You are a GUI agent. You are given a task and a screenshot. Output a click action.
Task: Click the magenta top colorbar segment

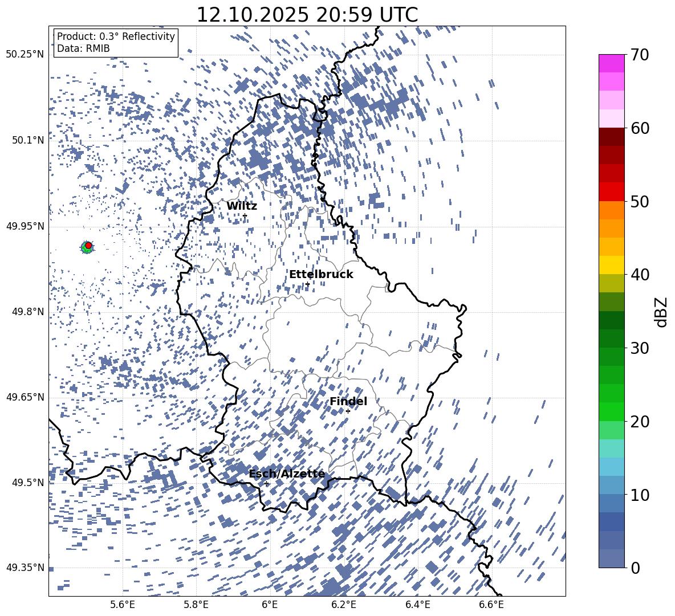612,64
